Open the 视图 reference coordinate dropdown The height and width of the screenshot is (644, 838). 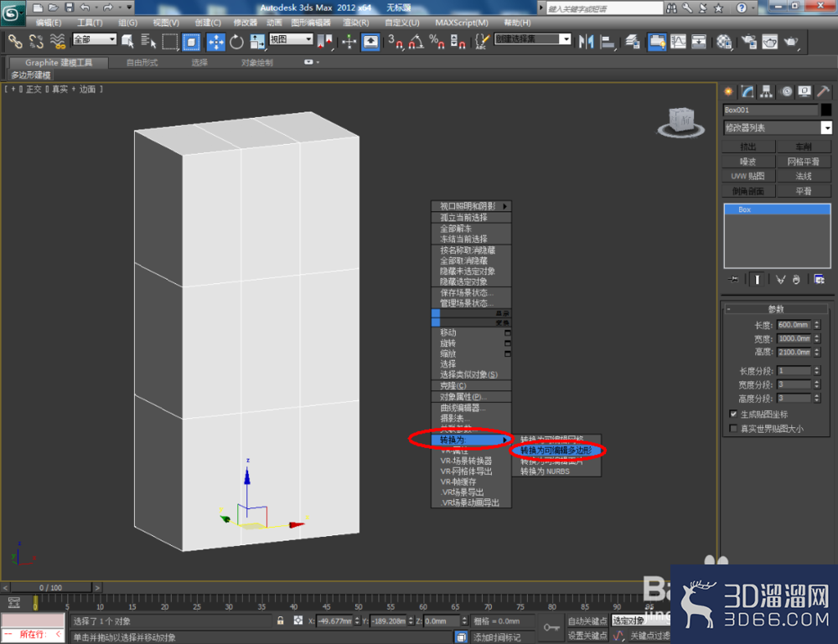(x=291, y=39)
